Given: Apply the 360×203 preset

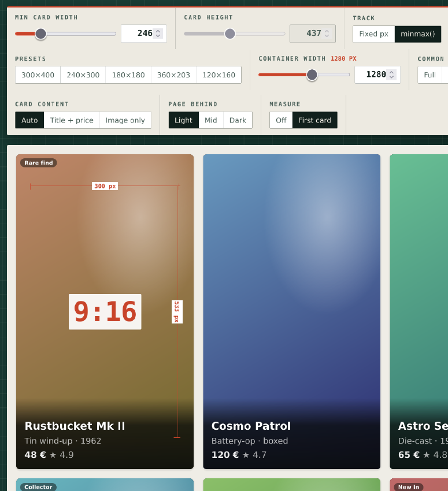Looking at the screenshot, I should tap(173, 75).
